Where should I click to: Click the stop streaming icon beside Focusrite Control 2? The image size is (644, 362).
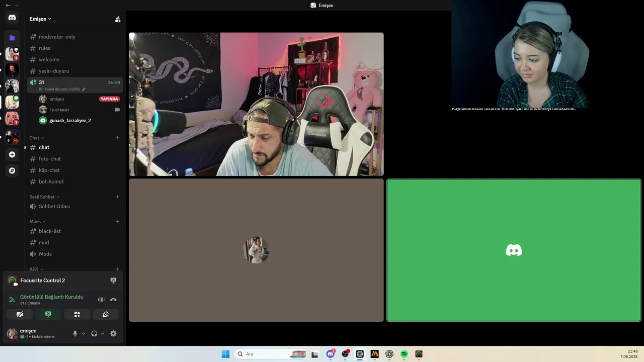click(x=113, y=280)
